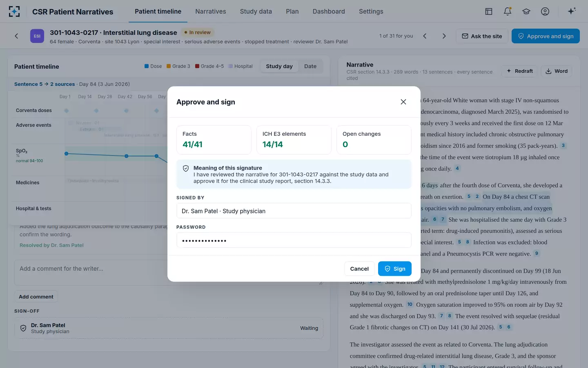Open the Study data tab
This screenshot has height=368, width=588.
coord(256,11)
